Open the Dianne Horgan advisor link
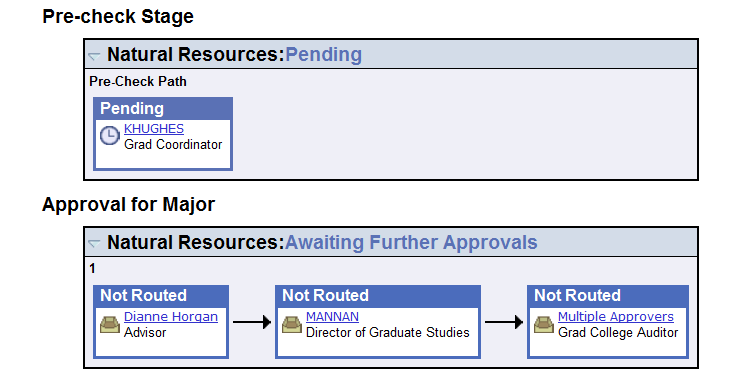Screen dimensions: 745x390 171,316
